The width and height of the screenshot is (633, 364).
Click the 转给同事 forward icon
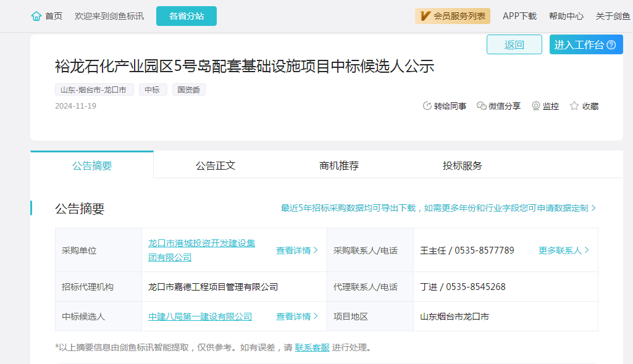point(426,105)
